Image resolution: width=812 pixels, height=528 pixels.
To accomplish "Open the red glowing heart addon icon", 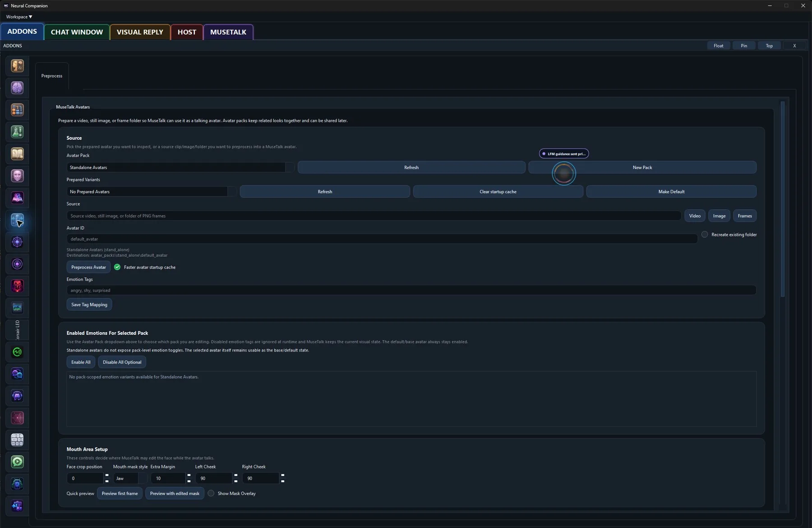I will [x=17, y=286].
